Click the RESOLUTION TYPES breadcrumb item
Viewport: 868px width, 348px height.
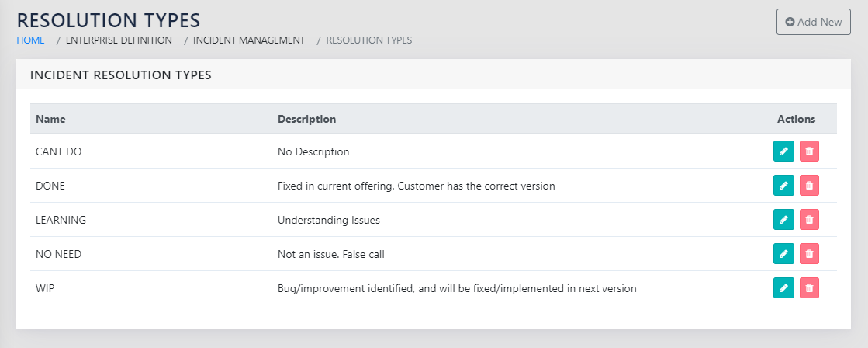[369, 40]
